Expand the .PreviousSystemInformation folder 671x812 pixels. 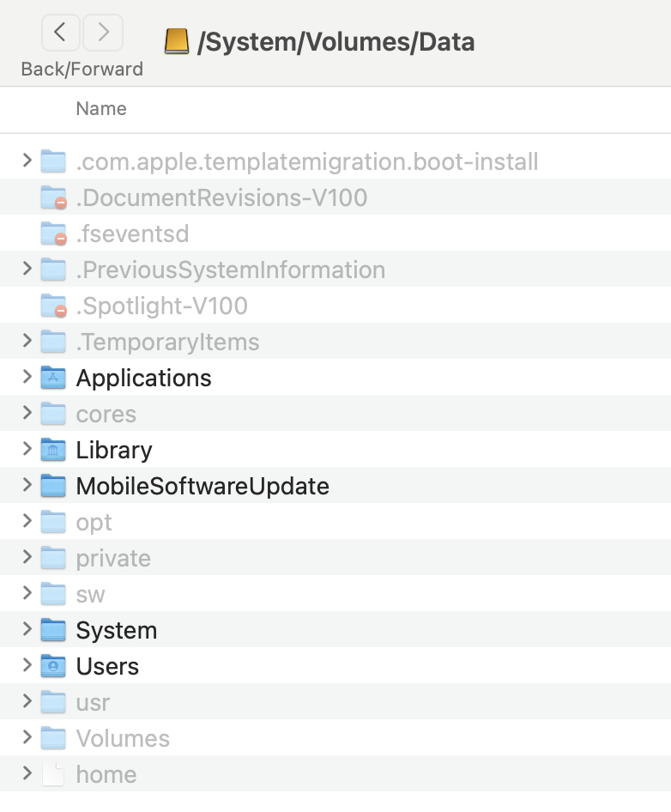pos(27,270)
